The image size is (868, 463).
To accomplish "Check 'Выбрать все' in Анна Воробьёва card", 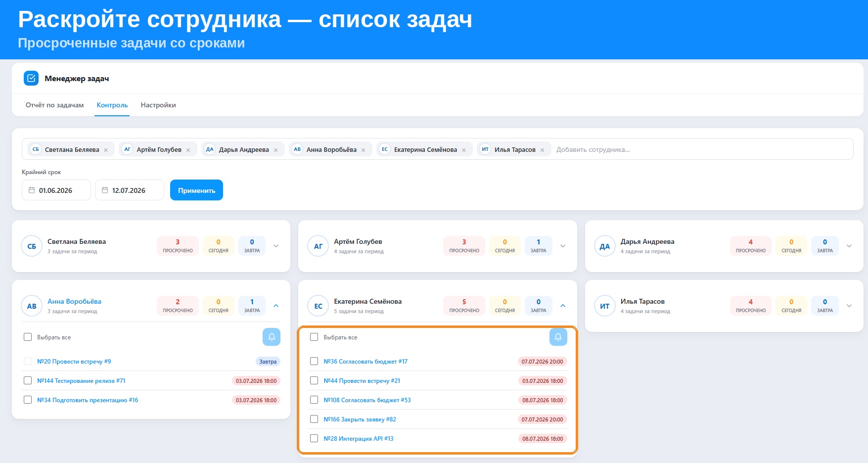I will pyautogui.click(x=28, y=337).
